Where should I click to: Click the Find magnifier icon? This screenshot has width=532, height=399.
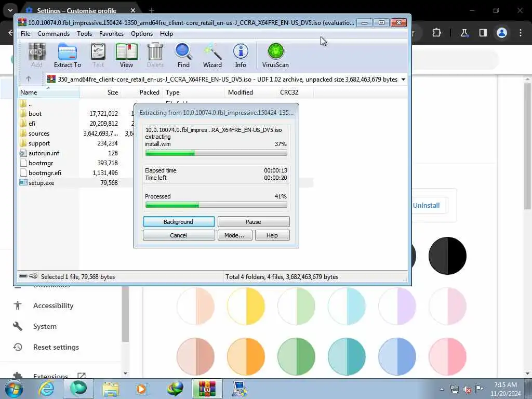183,55
